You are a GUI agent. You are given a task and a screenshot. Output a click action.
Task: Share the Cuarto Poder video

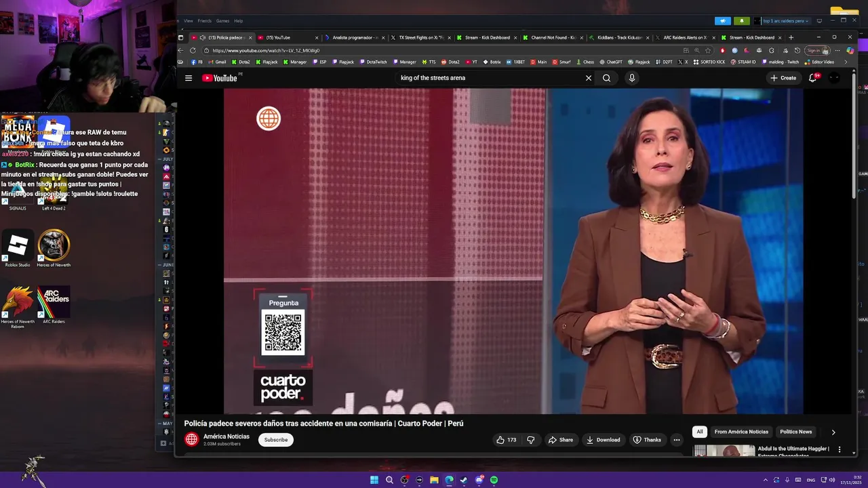561,440
